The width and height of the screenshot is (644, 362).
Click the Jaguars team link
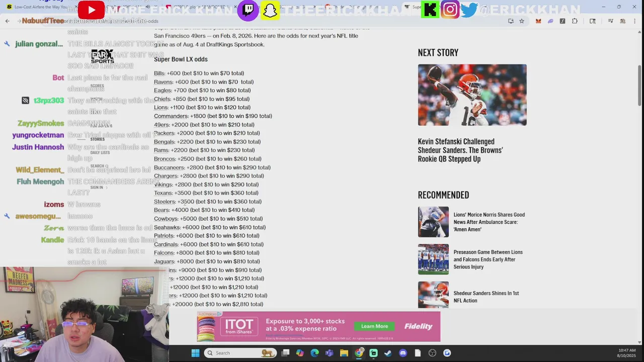point(165,261)
